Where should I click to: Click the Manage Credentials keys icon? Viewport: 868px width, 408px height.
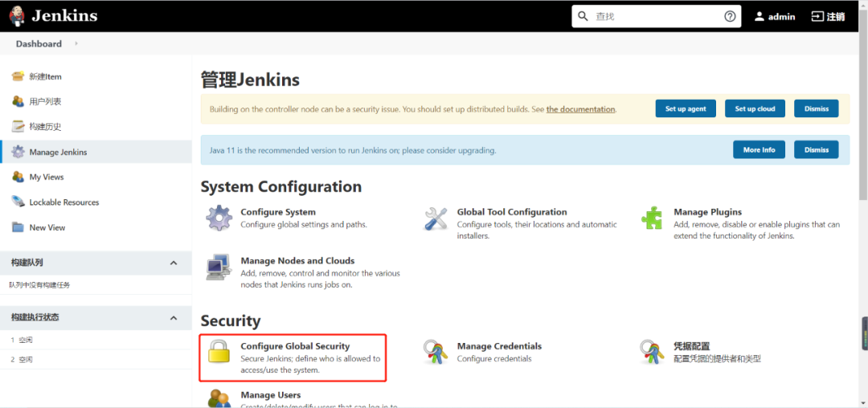click(x=436, y=352)
